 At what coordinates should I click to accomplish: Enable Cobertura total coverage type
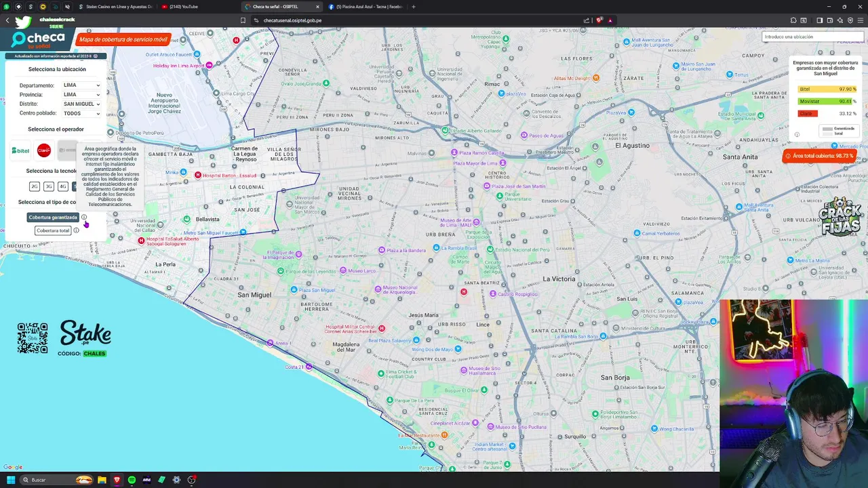click(x=53, y=230)
